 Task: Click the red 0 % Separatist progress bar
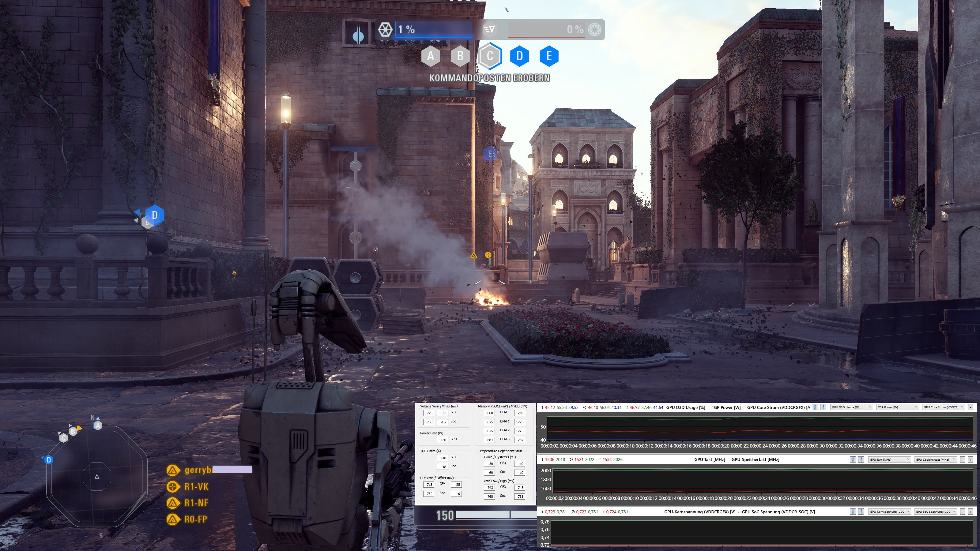coord(547,29)
